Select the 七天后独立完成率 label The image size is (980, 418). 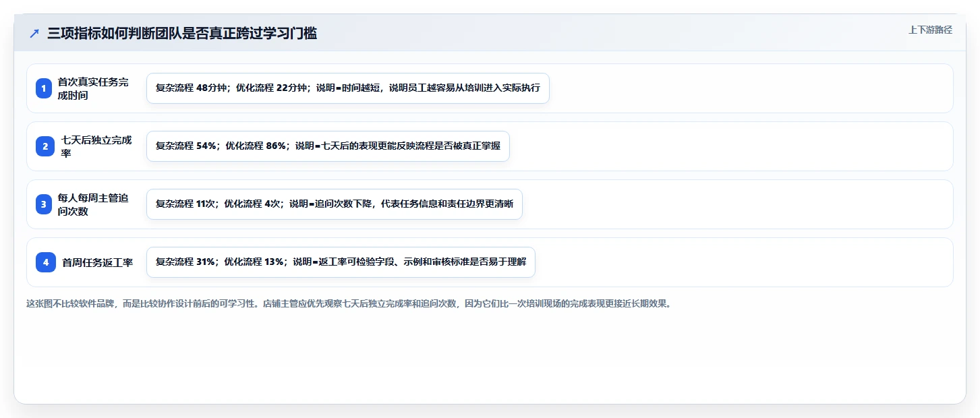tap(96, 146)
